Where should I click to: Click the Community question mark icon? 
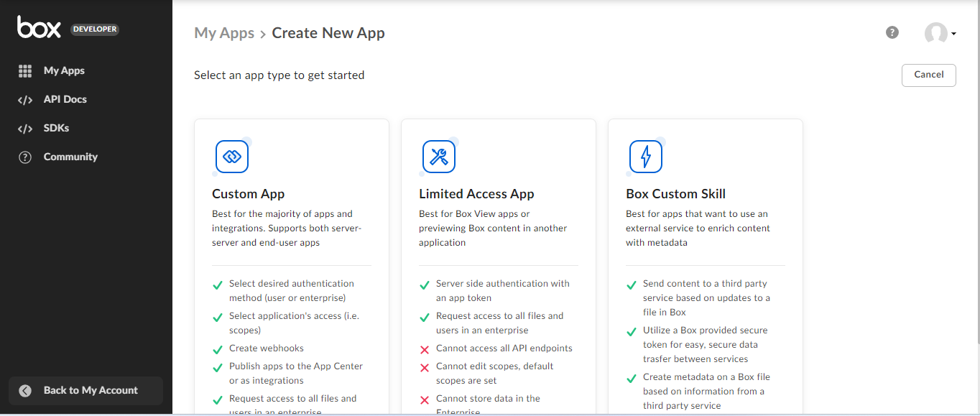(x=25, y=157)
